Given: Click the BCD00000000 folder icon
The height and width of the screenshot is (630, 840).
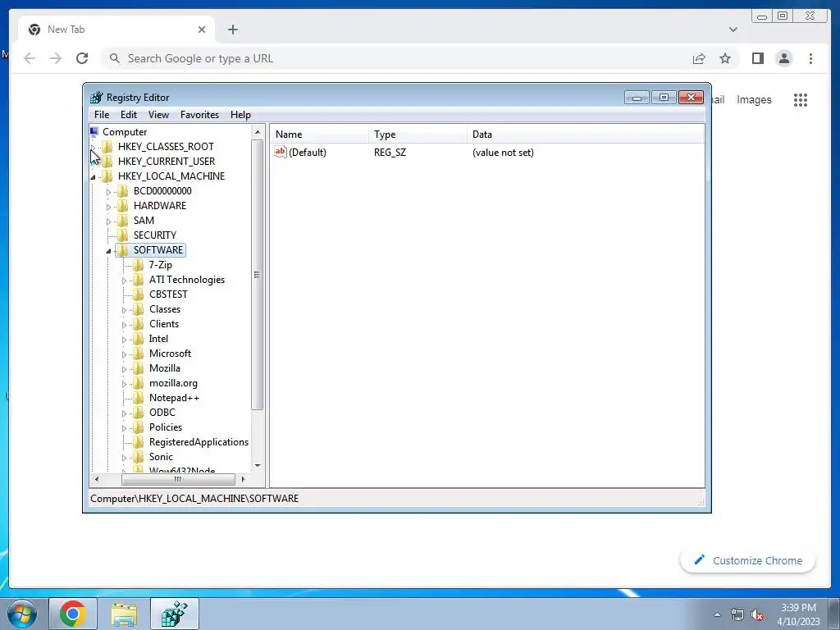Looking at the screenshot, I should [123, 191].
